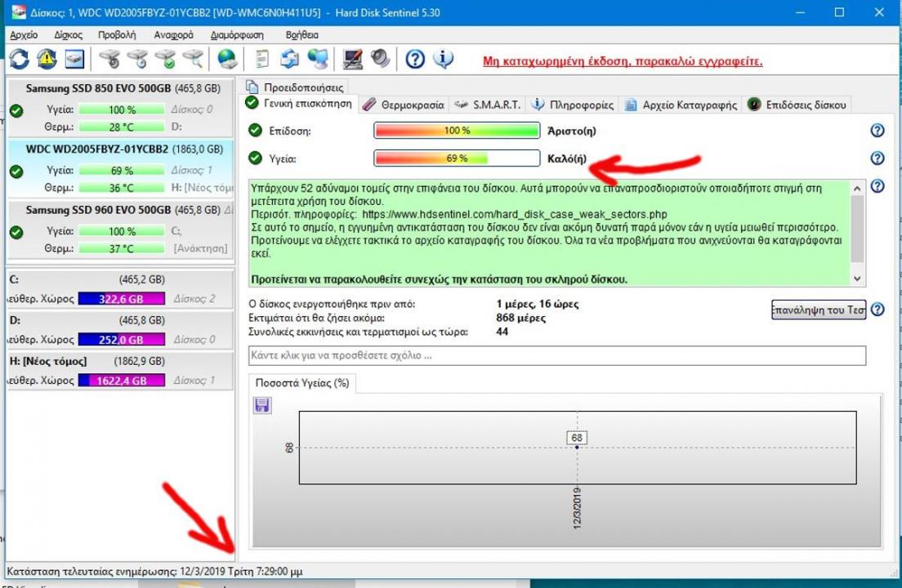Click the red unregistered version registration link
Image resolution: width=902 pixels, height=588 pixels.
pos(623,61)
